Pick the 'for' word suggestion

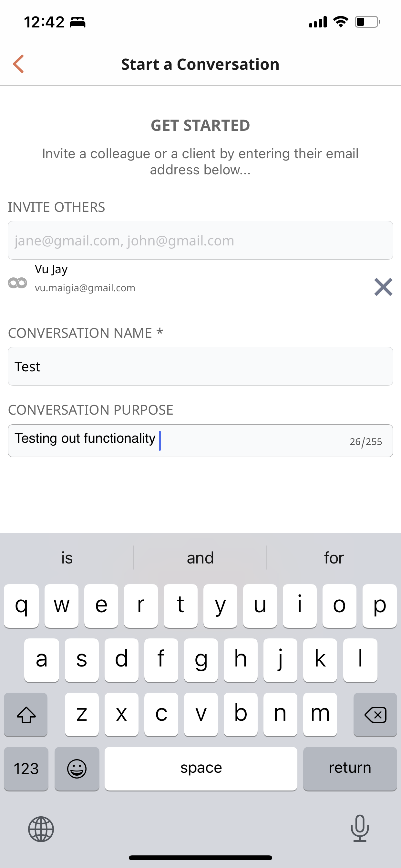(334, 558)
